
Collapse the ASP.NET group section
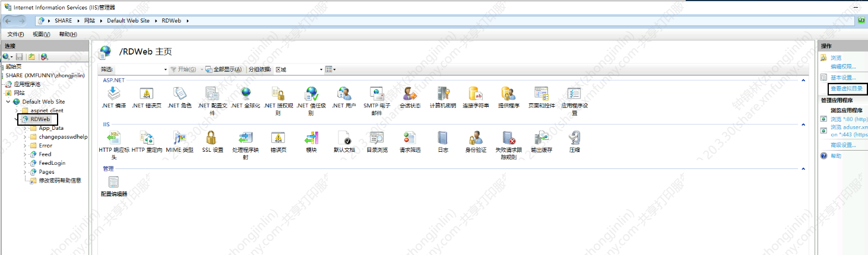coord(804,80)
